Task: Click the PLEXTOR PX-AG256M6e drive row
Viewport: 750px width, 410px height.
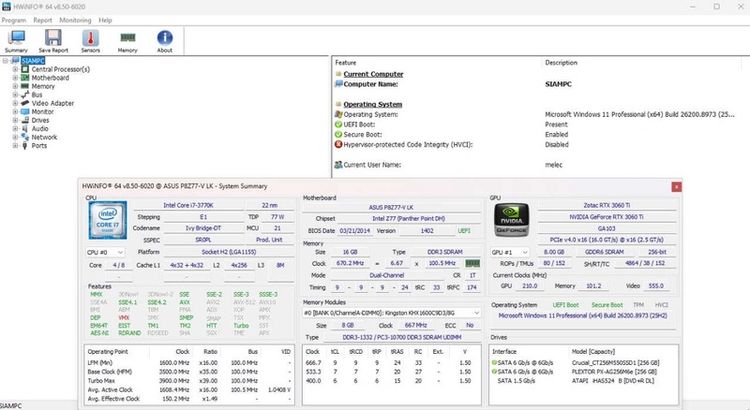Action: [583, 372]
